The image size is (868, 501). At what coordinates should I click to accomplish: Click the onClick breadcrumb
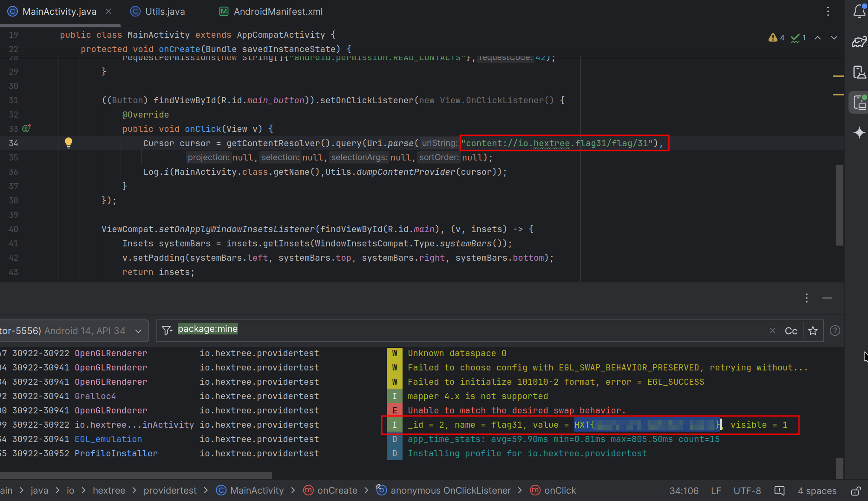coord(554,491)
